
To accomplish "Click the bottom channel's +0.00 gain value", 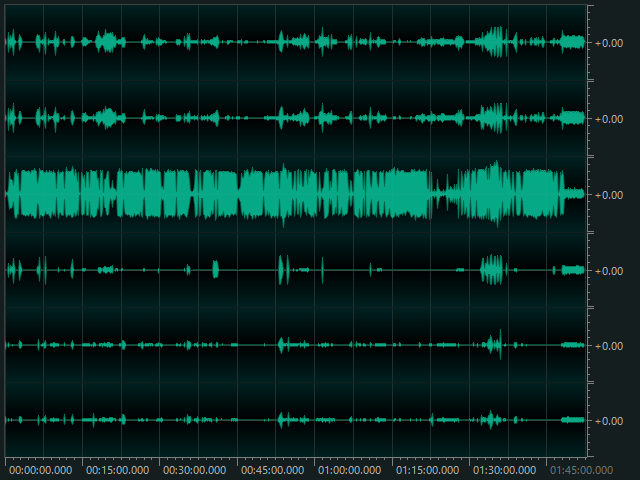I will click(x=609, y=421).
